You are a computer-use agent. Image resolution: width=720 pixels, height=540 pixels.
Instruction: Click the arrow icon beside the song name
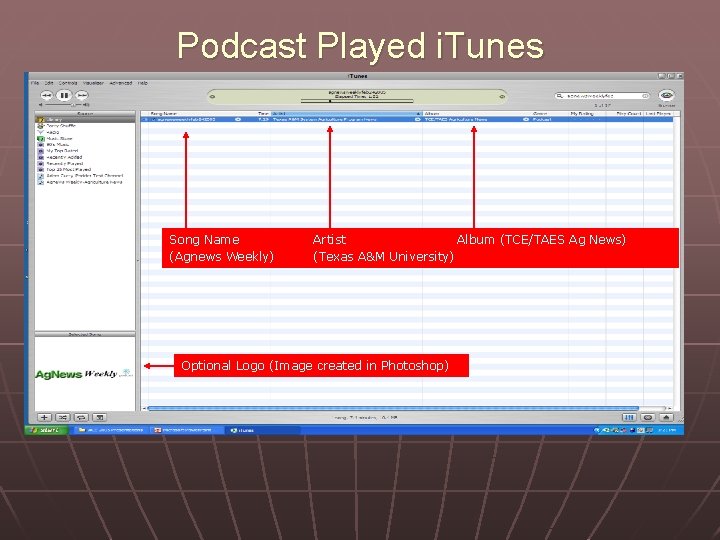238,119
